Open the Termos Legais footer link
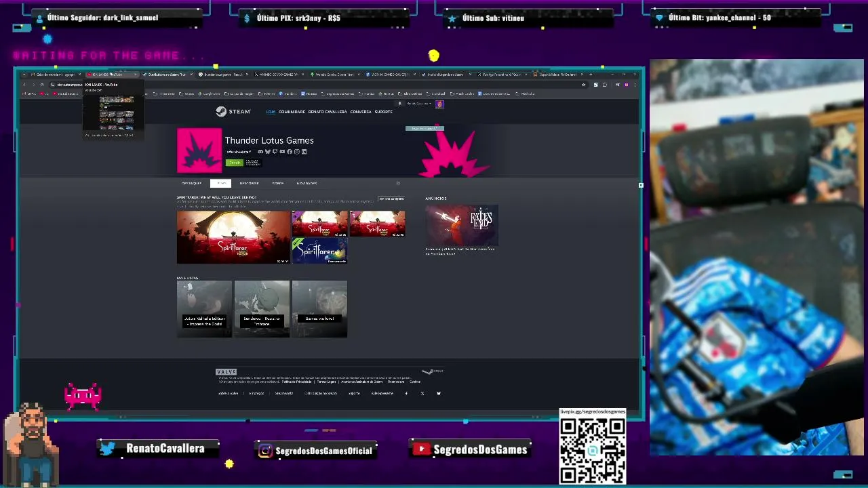 [x=326, y=382]
